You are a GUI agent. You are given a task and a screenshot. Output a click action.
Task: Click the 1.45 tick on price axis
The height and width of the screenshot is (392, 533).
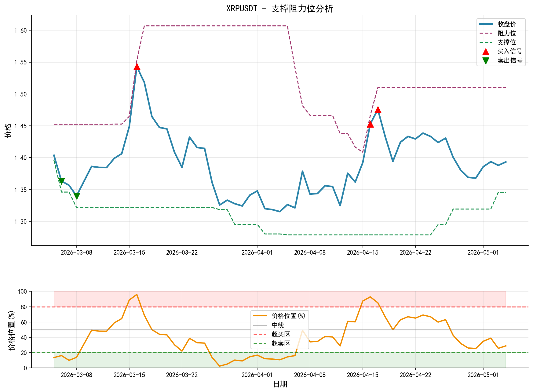(x=21, y=126)
